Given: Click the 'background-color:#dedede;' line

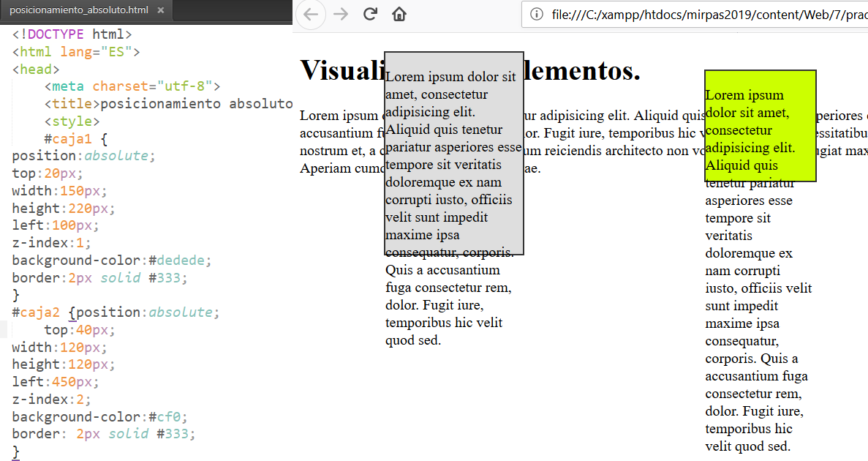Looking at the screenshot, I should [112, 261].
